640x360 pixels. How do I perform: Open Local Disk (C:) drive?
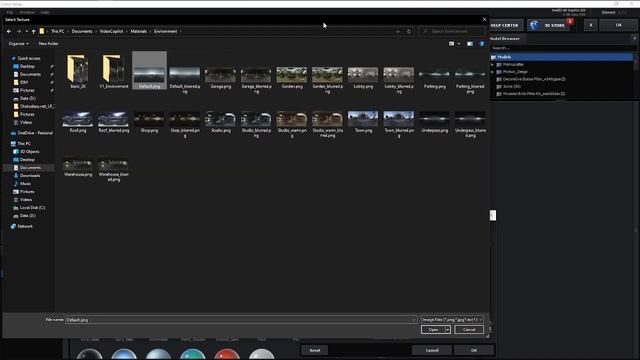click(x=29, y=208)
